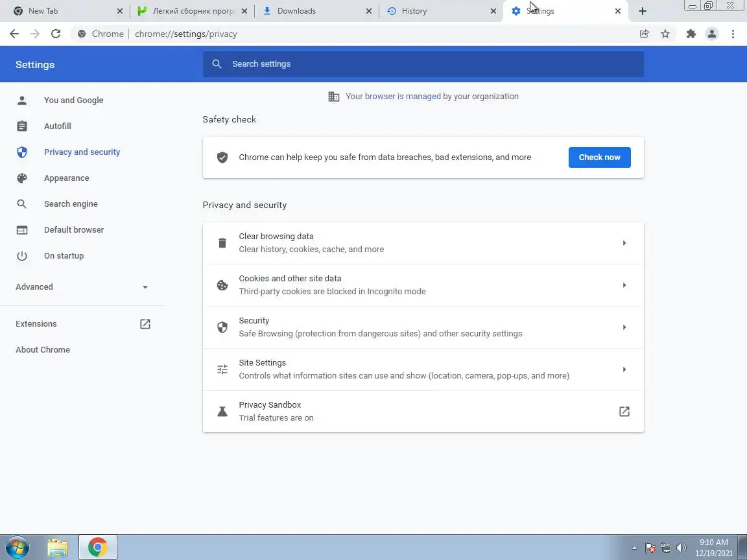The height and width of the screenshot is (560, 747).
Task: Go back using the back arrow
Action: click(x=14, y=34)
